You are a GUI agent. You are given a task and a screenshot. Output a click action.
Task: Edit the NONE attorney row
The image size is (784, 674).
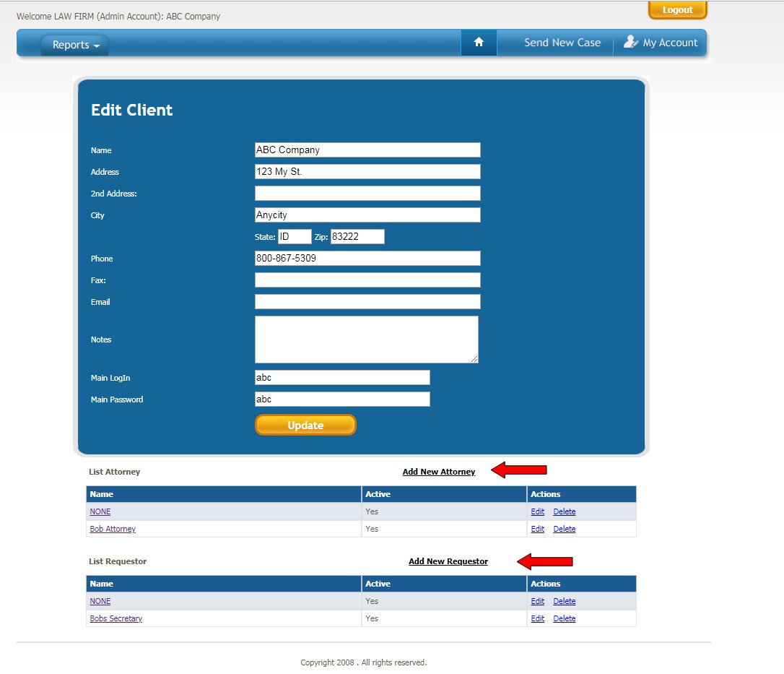click(538, 511)
